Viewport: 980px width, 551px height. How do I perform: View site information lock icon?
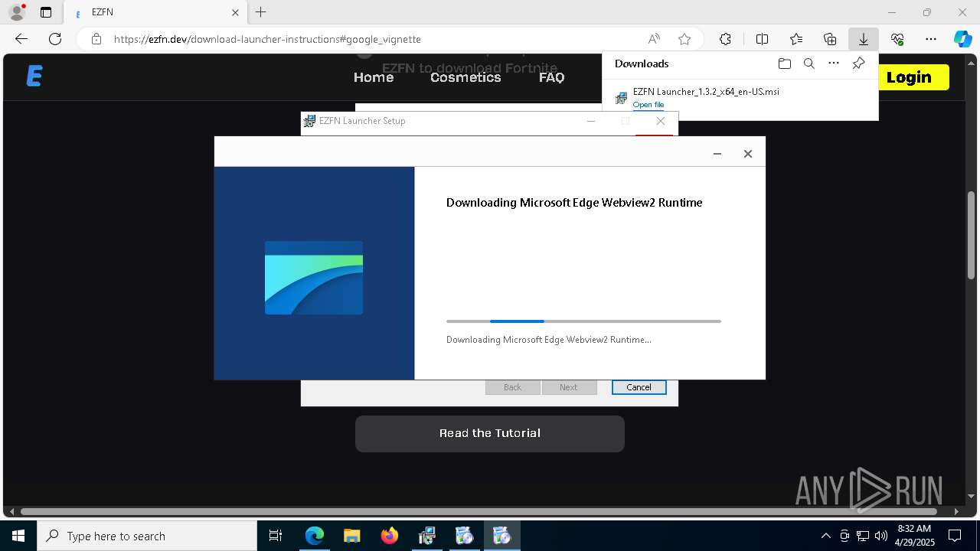pos(96,39)
